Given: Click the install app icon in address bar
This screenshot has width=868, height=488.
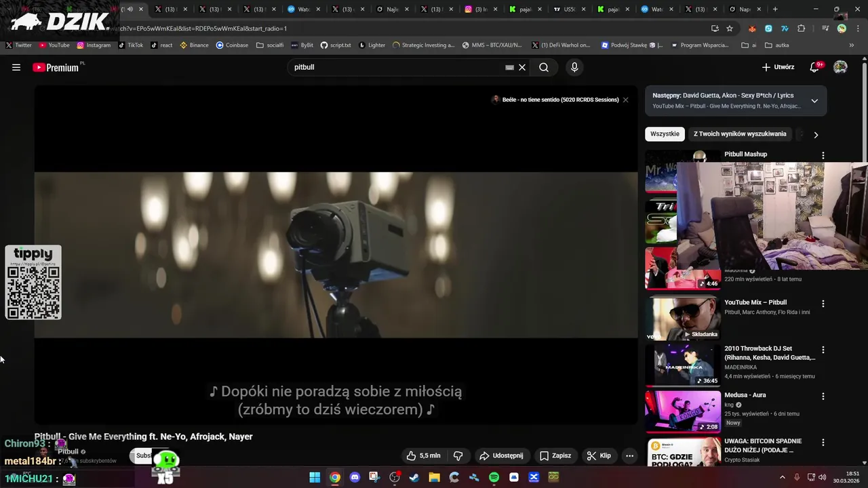Looking at the screenshot, I should (715, 28).
